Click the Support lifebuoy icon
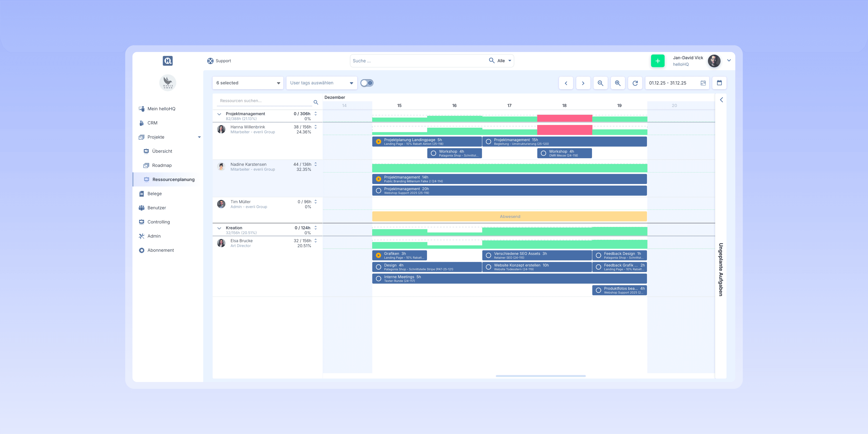 click(210, 61)
